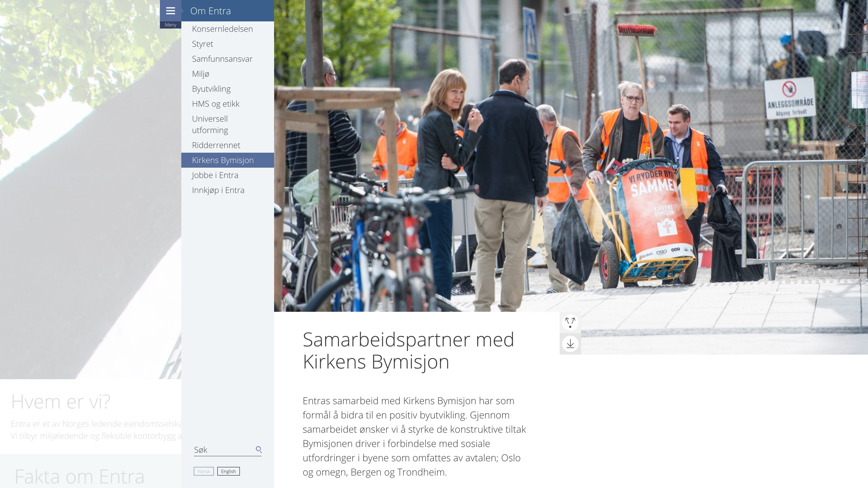This screenshot has width=868, height=488.
Task: Open HMS og etikk page
Action: 228,104
